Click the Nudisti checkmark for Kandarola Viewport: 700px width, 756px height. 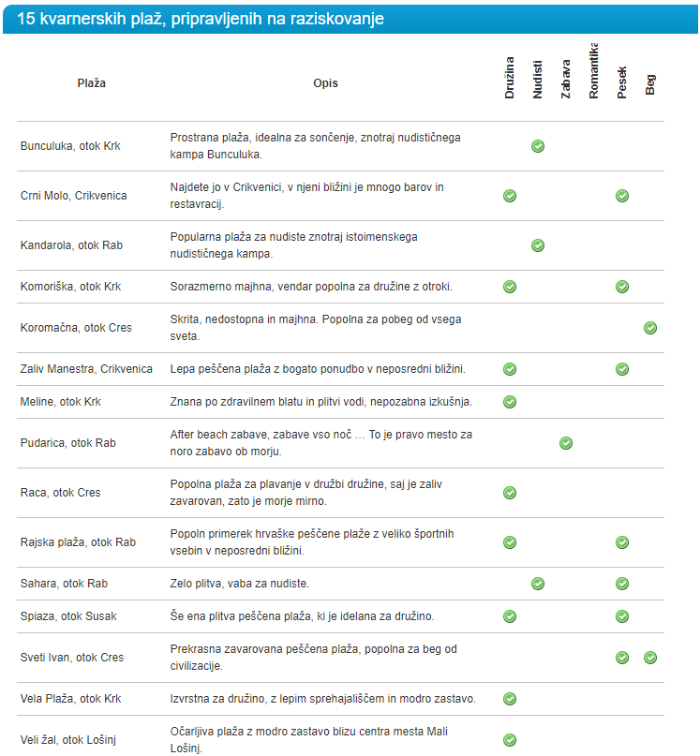point(538,245)
